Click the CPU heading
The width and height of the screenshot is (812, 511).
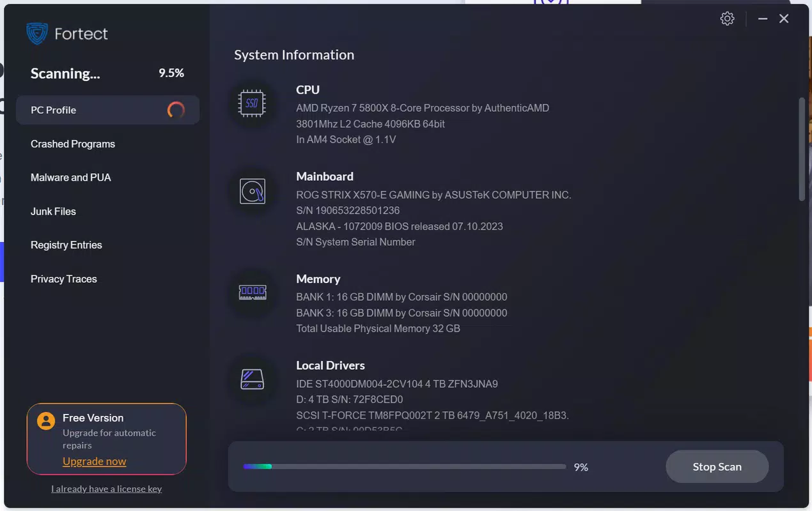308,90
